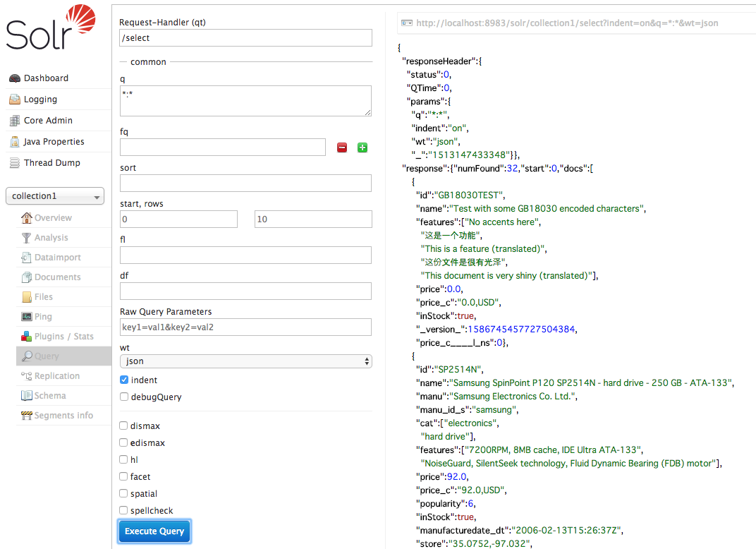Disable the indent checkbox
This screenshot has width=756, height=549.
124,379
